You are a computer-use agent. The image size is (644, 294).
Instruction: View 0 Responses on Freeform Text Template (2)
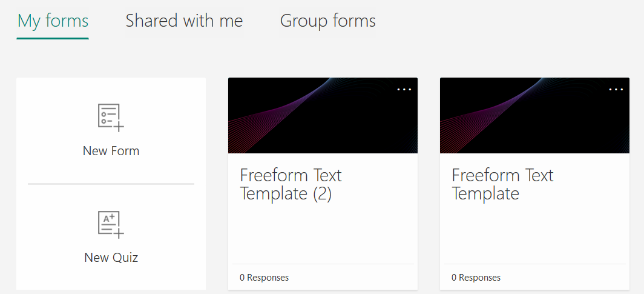point(264,278)
